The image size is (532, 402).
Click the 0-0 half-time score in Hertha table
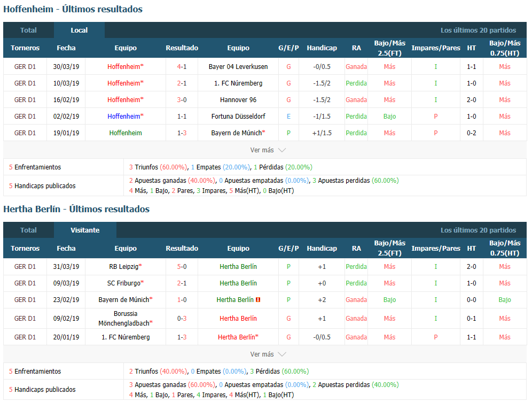coord(471,300)
